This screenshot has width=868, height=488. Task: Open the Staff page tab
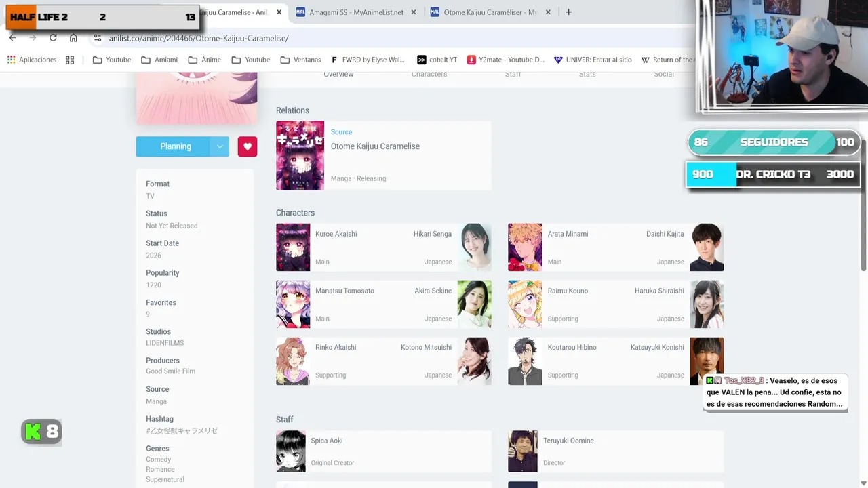click(513, 74)
